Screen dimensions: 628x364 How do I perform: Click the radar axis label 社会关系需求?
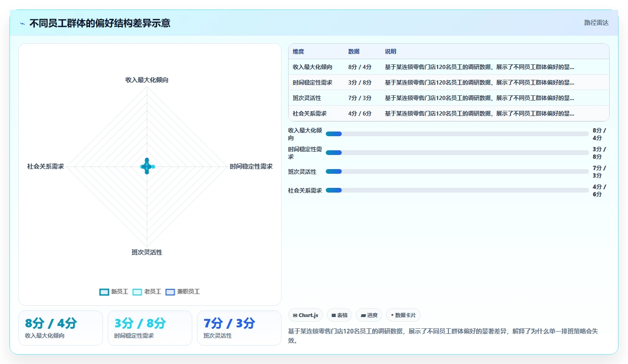[46, 166]
